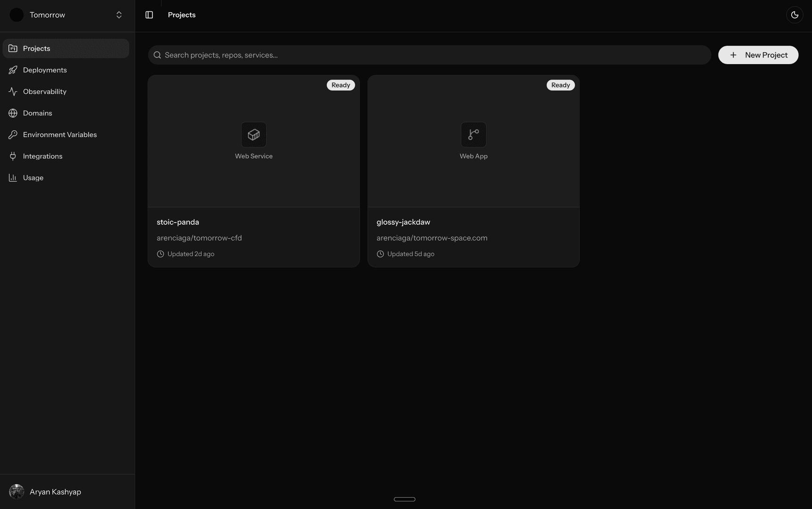
Task: Click the Domains globe icon
Action: click(13, 113)
